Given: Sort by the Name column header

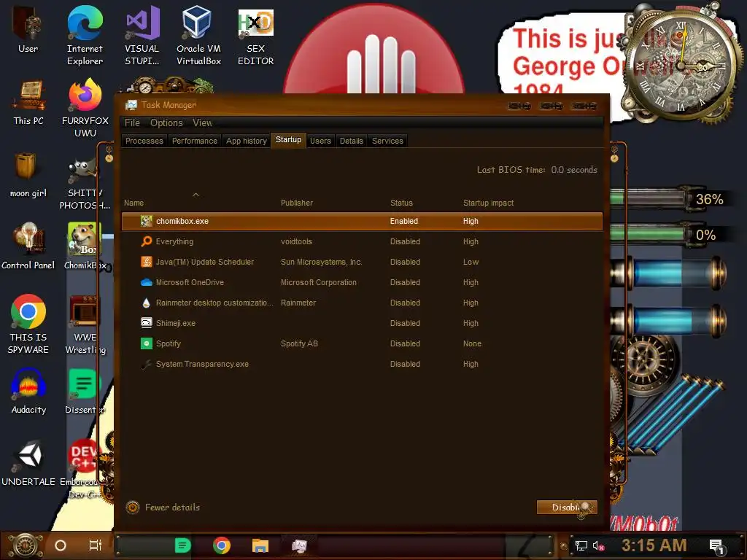Looking at the screenshot, I should tap(134, 203).
